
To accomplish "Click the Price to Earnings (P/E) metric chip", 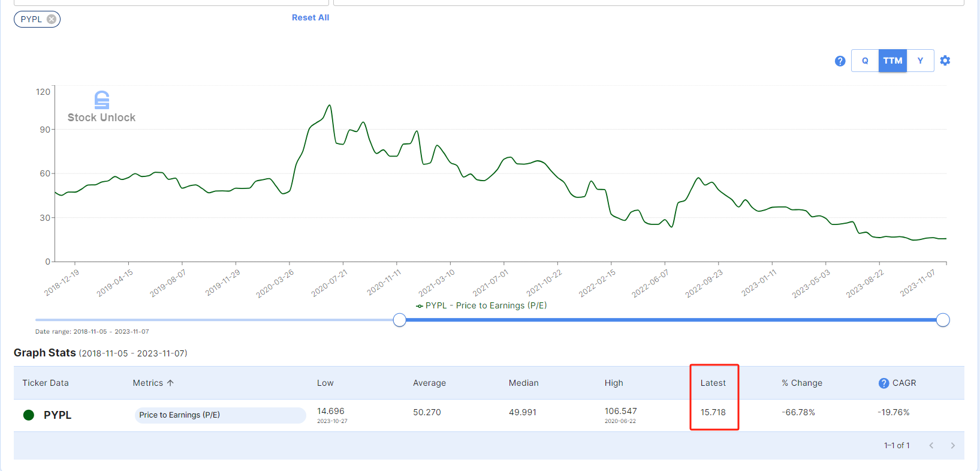I will coord(220,415).
